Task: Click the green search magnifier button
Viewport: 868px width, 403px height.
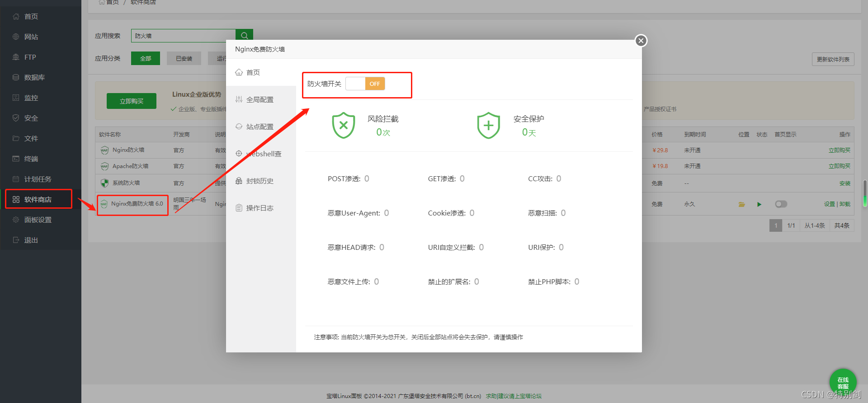Action: coord(244,36)
